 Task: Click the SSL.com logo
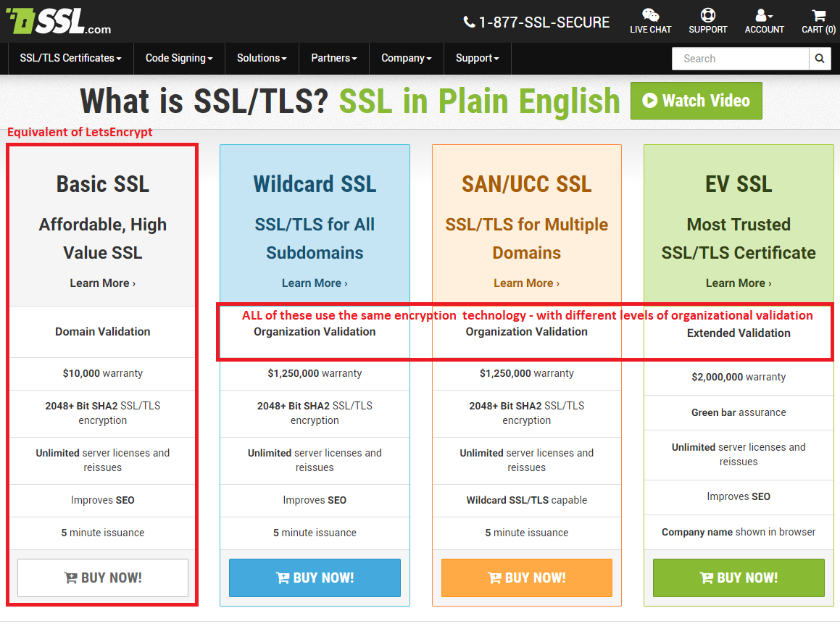click(x=59, y=22)
